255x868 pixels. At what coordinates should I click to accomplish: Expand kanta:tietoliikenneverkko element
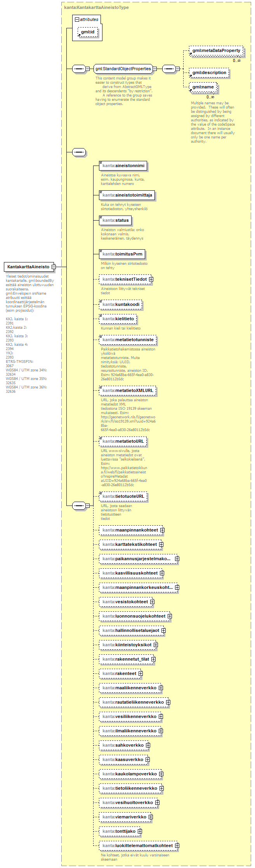pyautogui.click(x=161, y=788)
